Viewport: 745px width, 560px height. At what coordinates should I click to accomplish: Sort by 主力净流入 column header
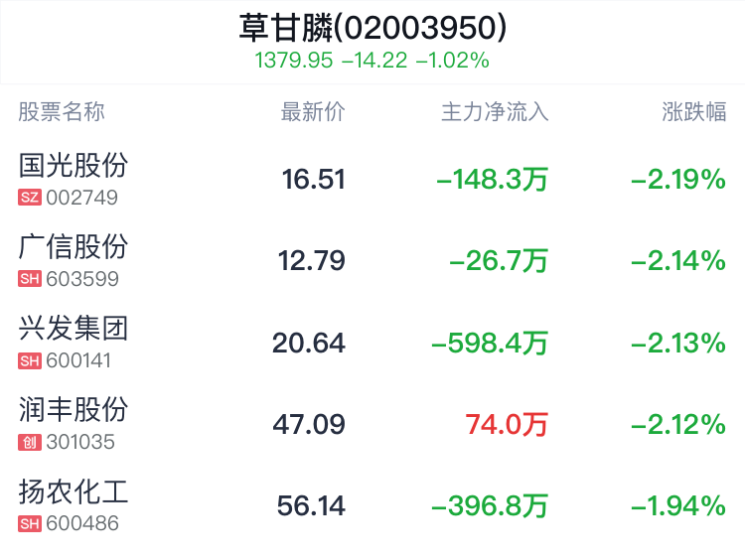pos(495,111)
